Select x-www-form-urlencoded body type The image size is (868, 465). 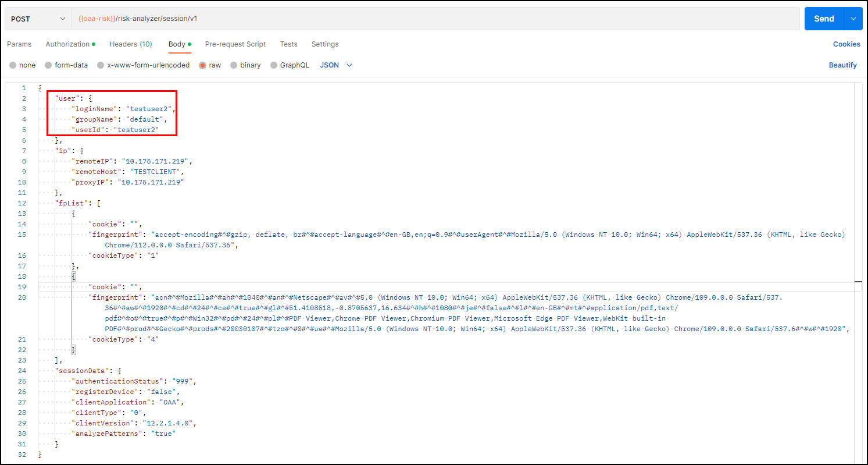click(x=144, y=65)
